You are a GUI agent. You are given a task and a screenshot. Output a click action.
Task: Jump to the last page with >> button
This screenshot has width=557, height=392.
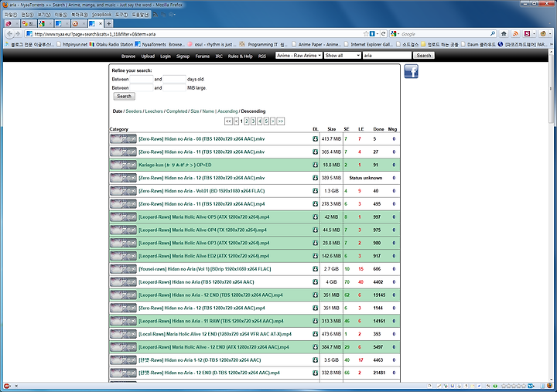point(280,121)
